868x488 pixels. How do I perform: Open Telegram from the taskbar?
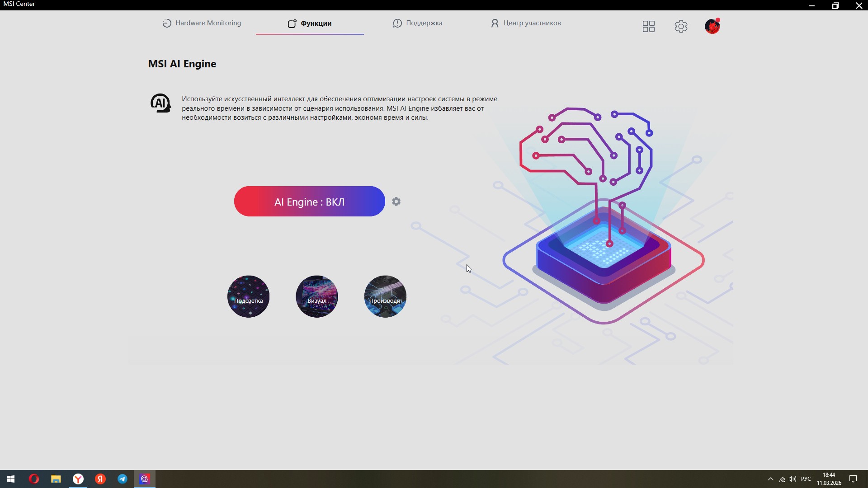pyautogui.click(x=123, y=479)
